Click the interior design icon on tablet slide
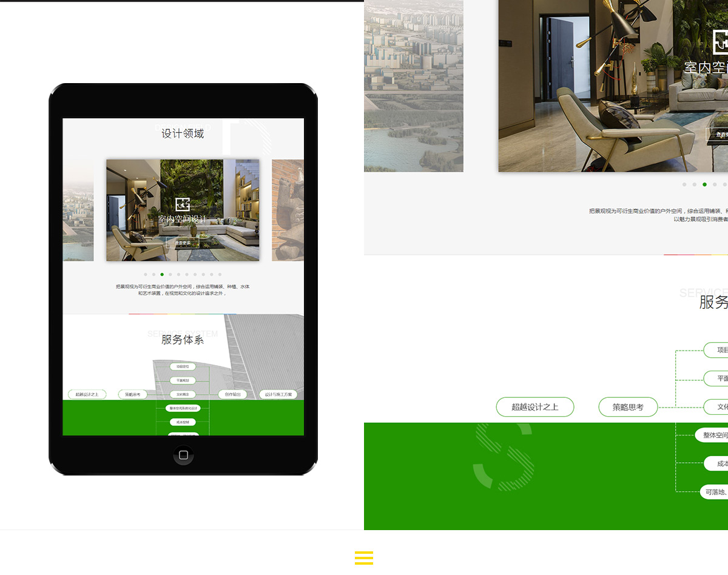This screenshot has height=575, width=728. 183,204
